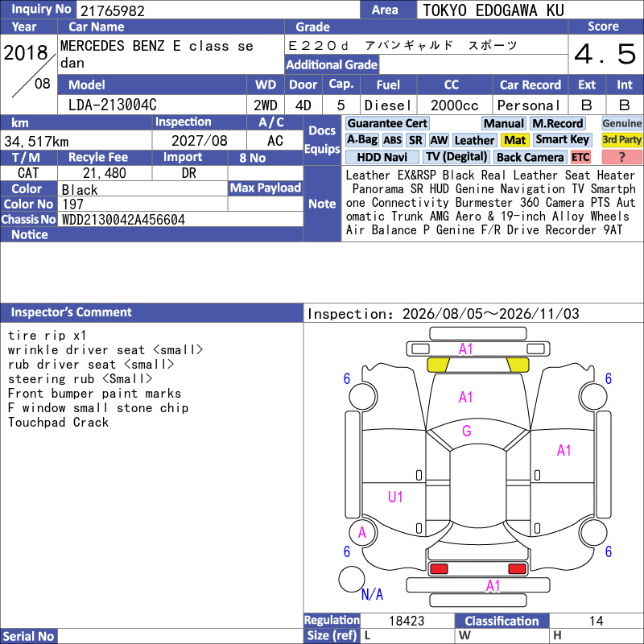This screenshot has width=644, height=644.
Task: Click the Additional Grade label
Action: pos(332,65)
